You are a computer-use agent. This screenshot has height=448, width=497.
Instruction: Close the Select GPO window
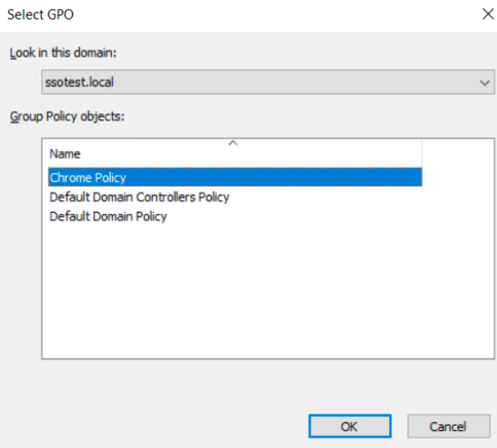(488, 14)
